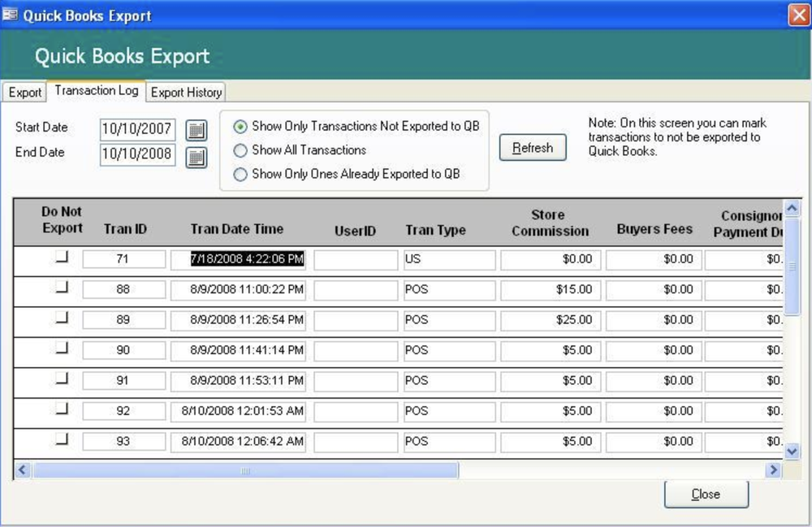
Task: Check Do Not Export for transaction 88
Action: click(63, 287)
